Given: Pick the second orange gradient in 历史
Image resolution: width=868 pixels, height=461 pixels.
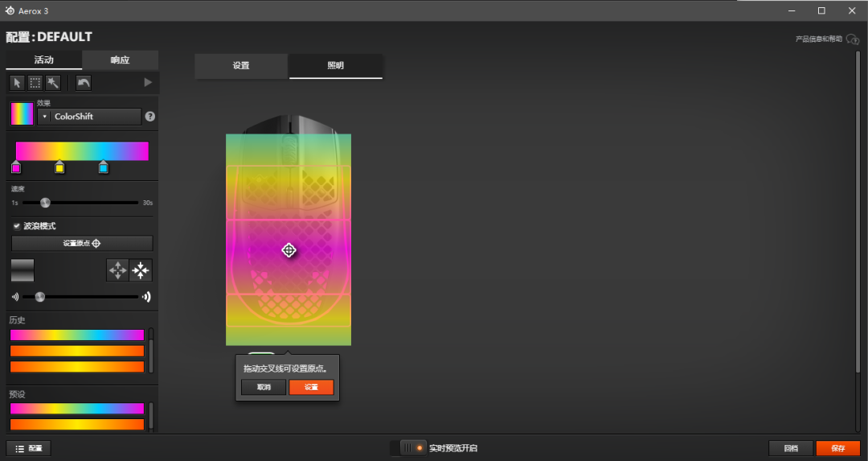Looking at the screenshot, I should (x=77, y=351).
